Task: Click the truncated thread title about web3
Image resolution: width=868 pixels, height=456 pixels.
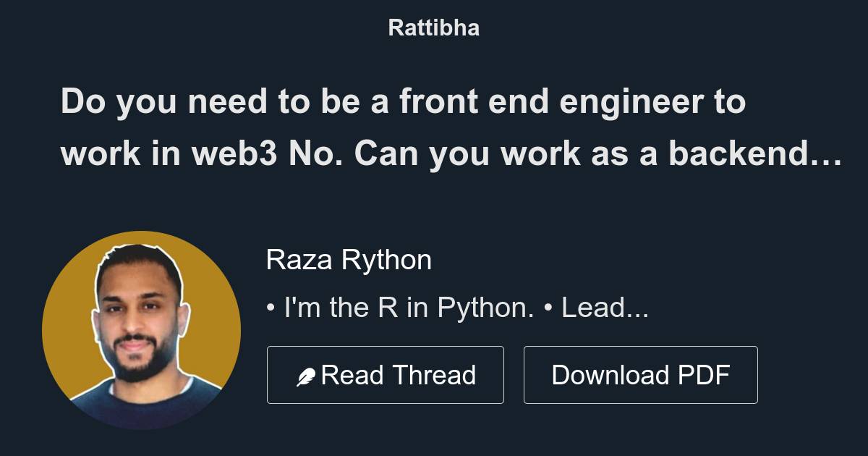Action: coord(434,127)
